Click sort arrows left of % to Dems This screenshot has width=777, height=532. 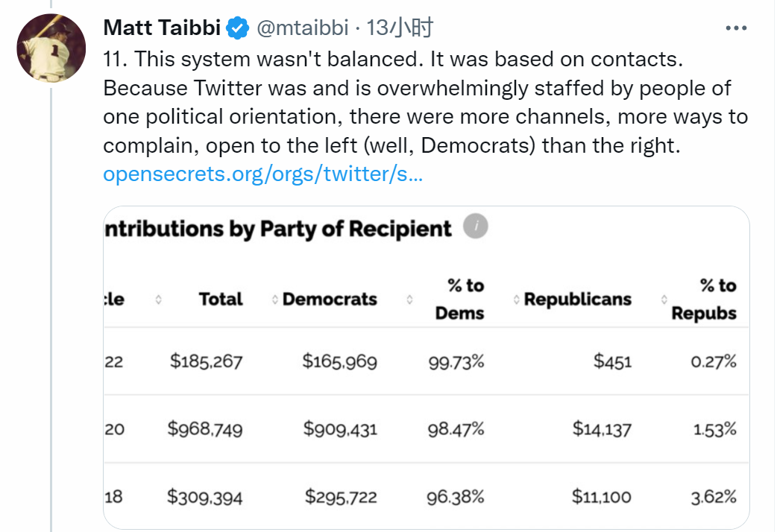point(409,300)
